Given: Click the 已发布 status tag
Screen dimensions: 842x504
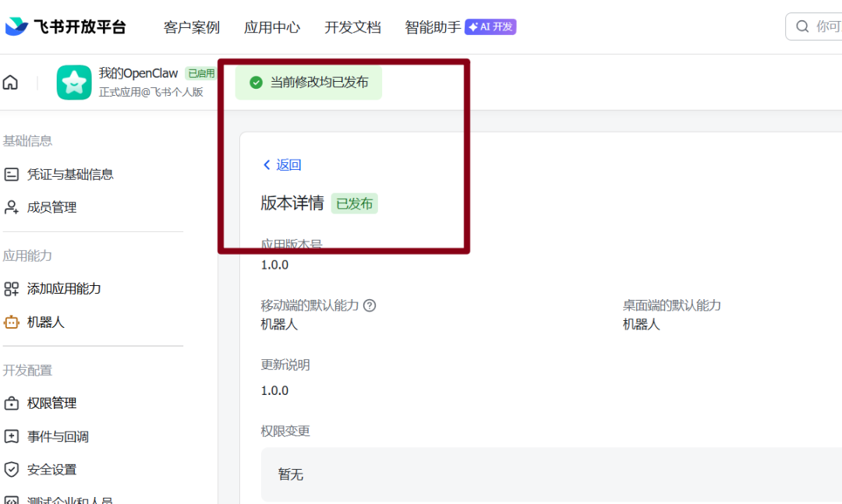Looking at the screenshot, I should (355, 204).
